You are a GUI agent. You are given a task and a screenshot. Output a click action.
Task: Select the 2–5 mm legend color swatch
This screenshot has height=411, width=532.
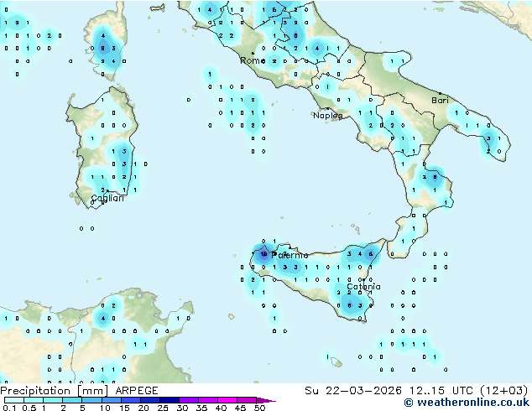pos(72,400)
